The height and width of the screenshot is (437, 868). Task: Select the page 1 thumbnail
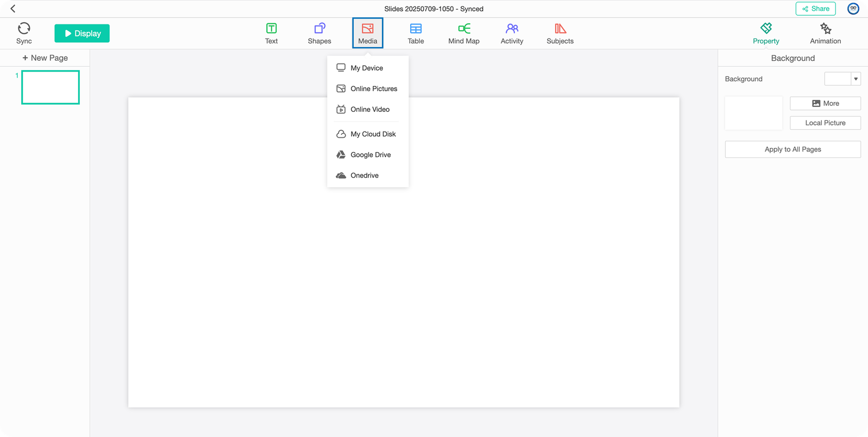pyautogui.click(x=50, y=87)
